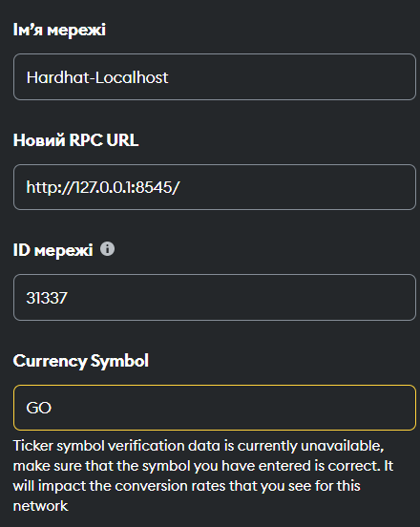Place cursor on the http://127.0.0.1:8545/ text
420x527 pixels.
coord(103,187)
